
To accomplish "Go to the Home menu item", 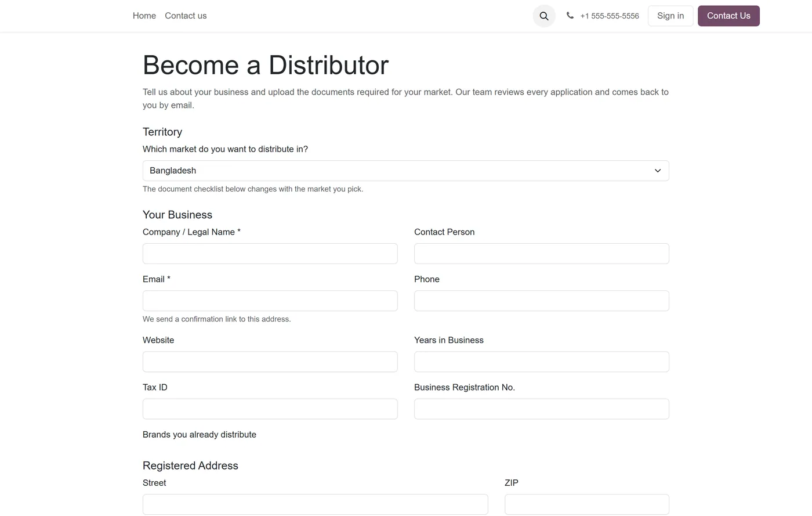I will click(144, 16).
